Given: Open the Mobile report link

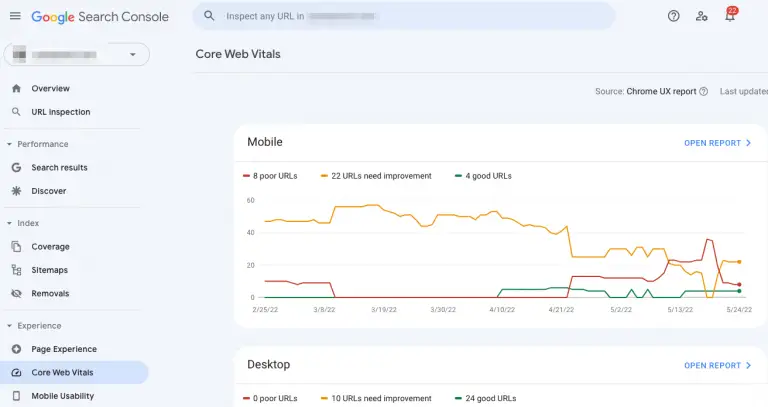Looking at the screenshot, I should coord(718,143).
